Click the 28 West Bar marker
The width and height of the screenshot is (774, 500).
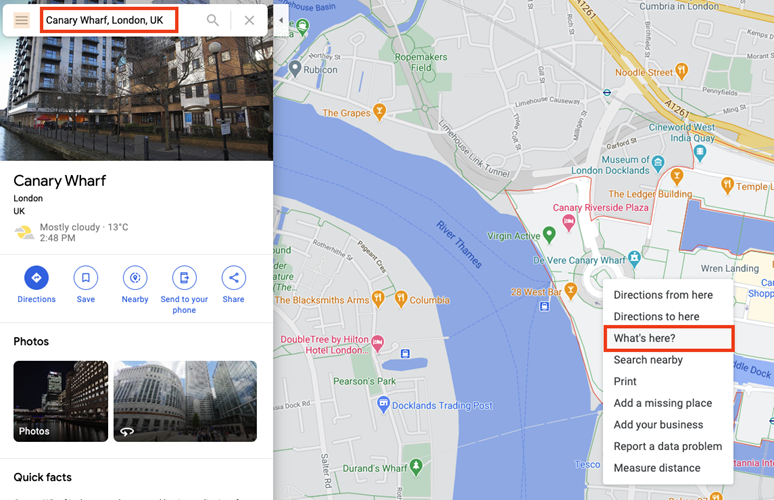(571, 290)
